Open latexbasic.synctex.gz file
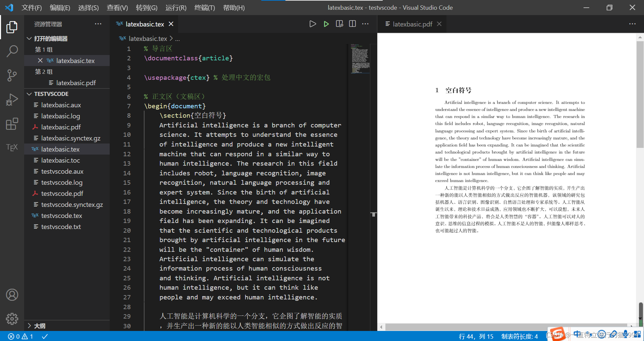 pos(70,138)
